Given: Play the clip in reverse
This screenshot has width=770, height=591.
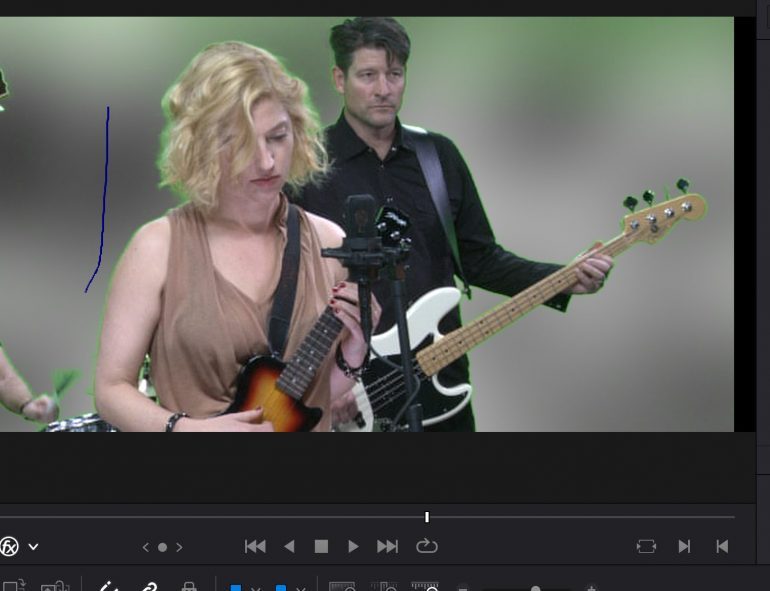Looking at the screenshot, I should [x=289, y=546].
